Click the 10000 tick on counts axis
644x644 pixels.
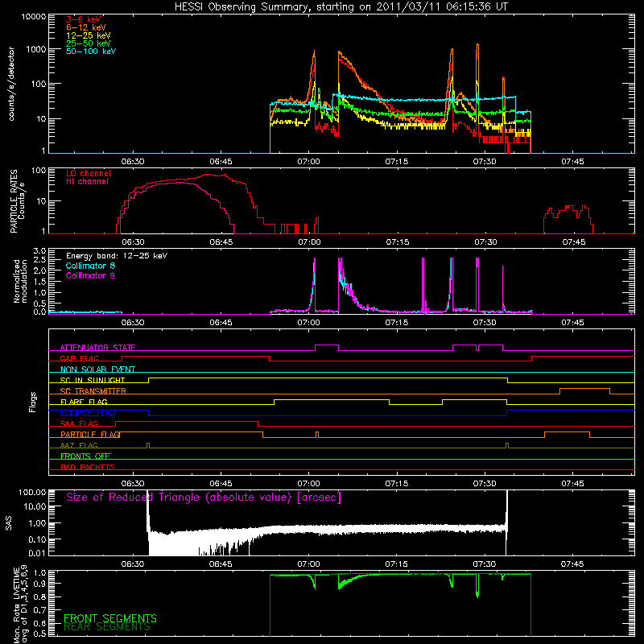coord(33,17)
